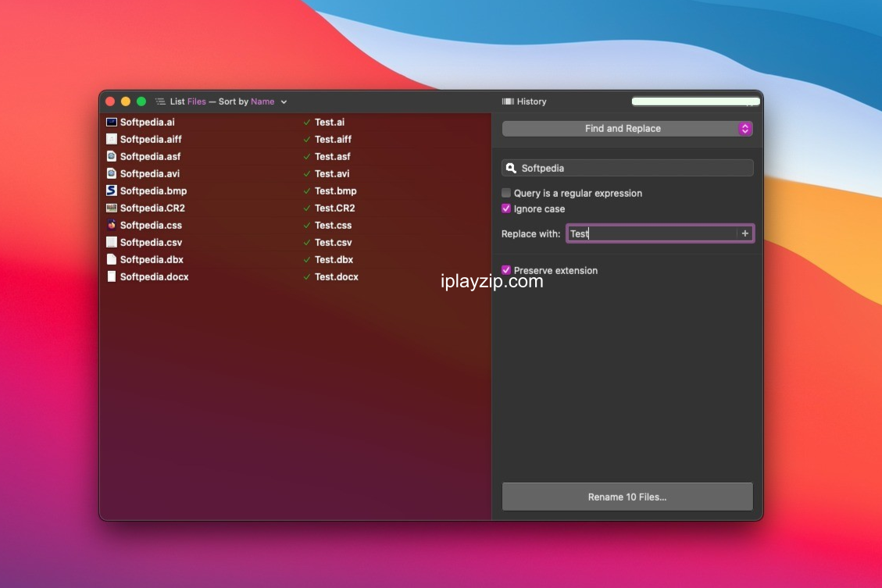Click the green checkmark beside Test.dbx
Viewport: 882px width, 588px height.
tap(306, 260)
